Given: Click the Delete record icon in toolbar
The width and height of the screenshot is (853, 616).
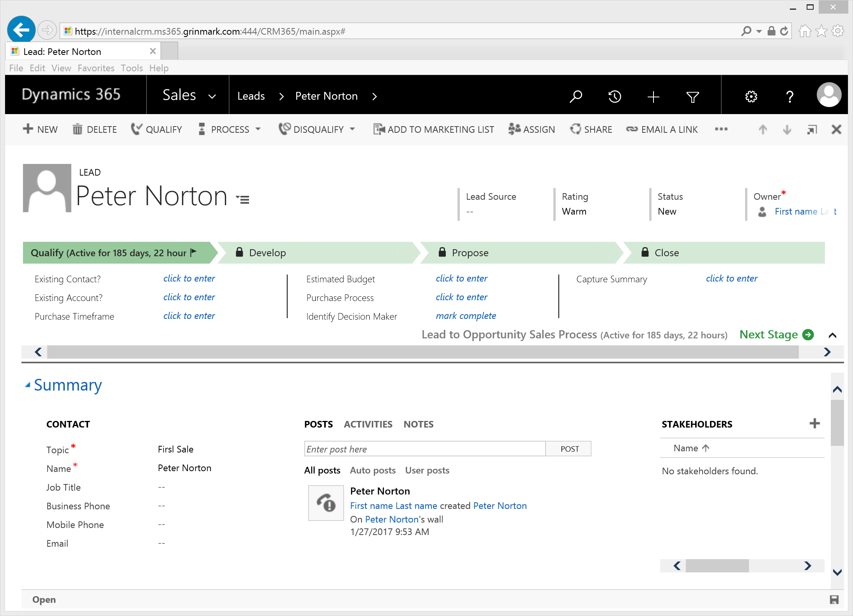Looking at the screenshot, I should (95, 129).
